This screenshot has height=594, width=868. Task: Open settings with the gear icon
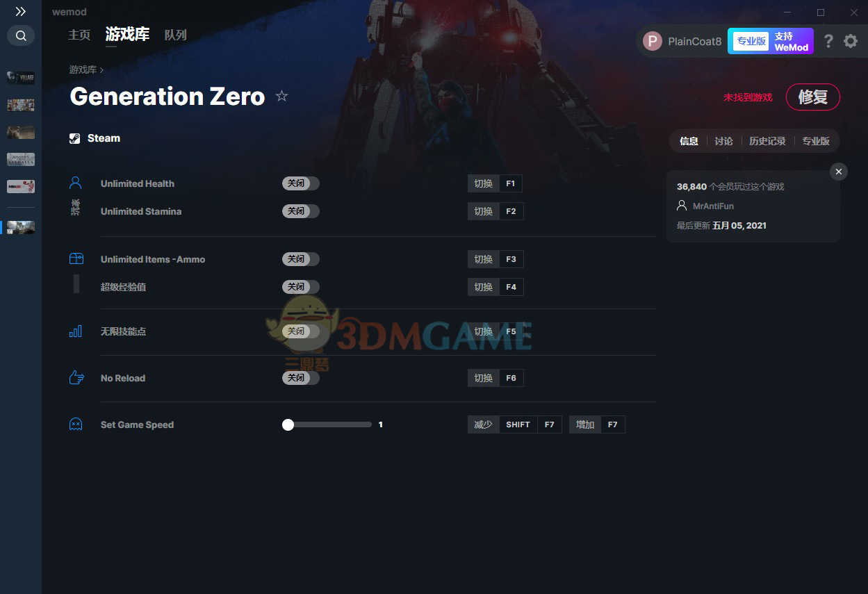851,41
